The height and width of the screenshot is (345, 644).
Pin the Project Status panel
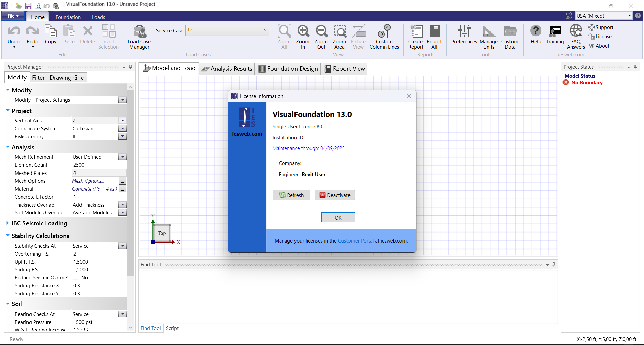coord(635,67)
